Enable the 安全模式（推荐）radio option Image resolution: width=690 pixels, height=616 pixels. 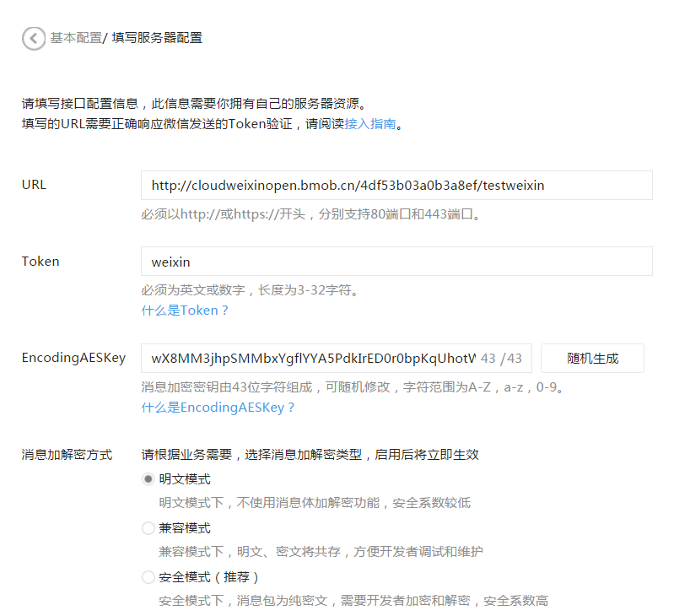pyautogui.click(x=148, y=577)
